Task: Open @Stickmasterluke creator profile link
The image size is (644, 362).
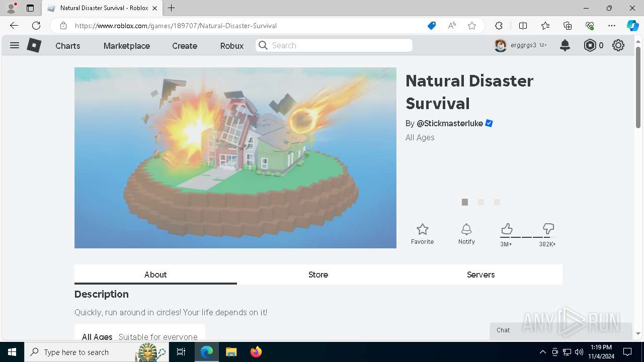Action: tap(450, 123)
